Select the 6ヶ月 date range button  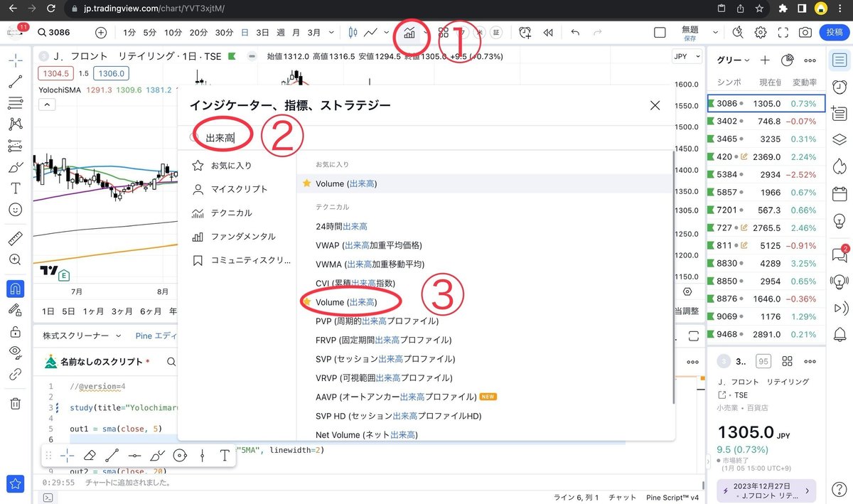coord(151,311)
